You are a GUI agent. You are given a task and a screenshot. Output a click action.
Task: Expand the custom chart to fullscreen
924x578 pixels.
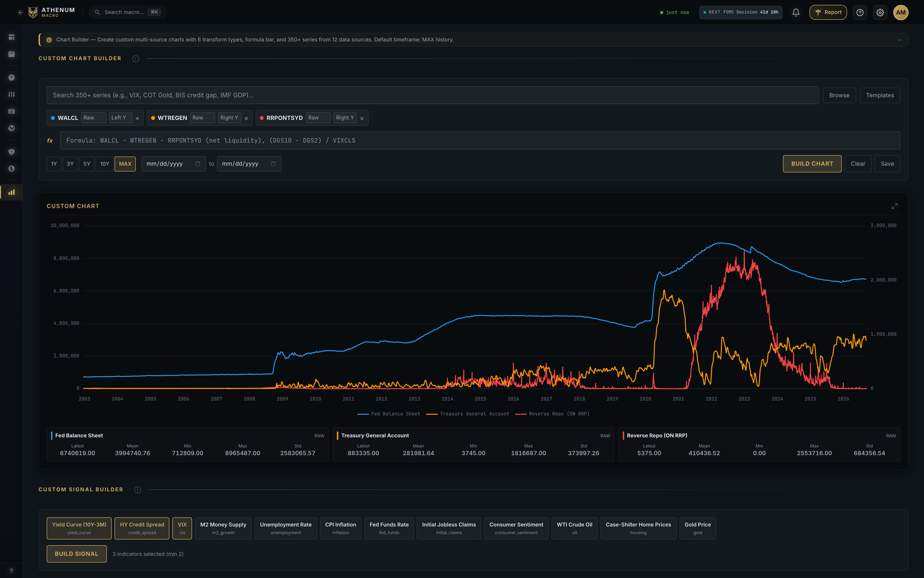point(895,206)
